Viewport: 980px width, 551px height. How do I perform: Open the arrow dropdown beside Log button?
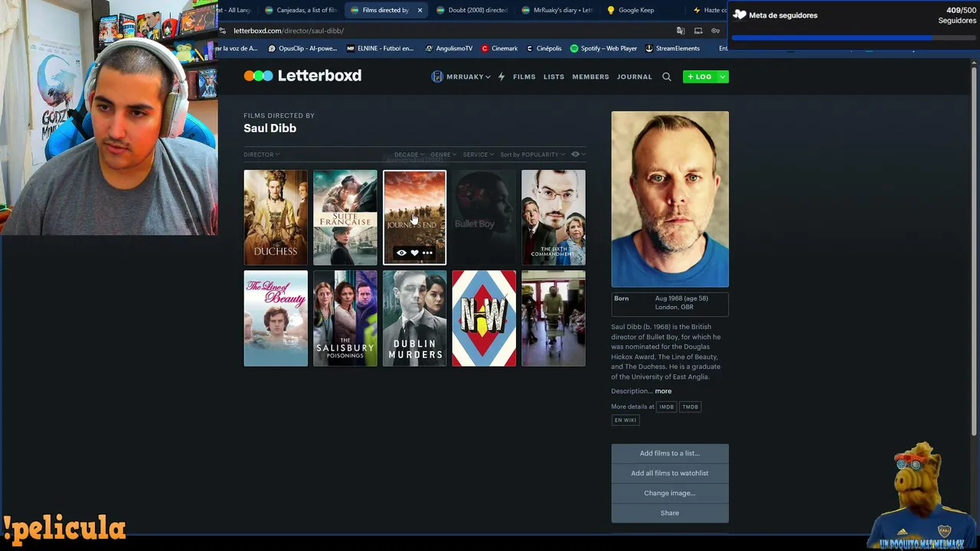[x=722, y=77]
